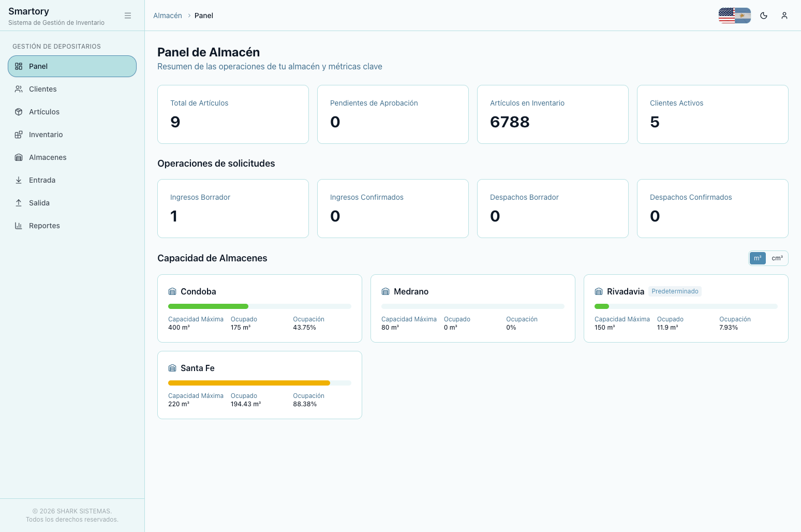801x532 pixels.
Task: Click the Santa Fe occupancy progress bar
Action: click(260, 383)
